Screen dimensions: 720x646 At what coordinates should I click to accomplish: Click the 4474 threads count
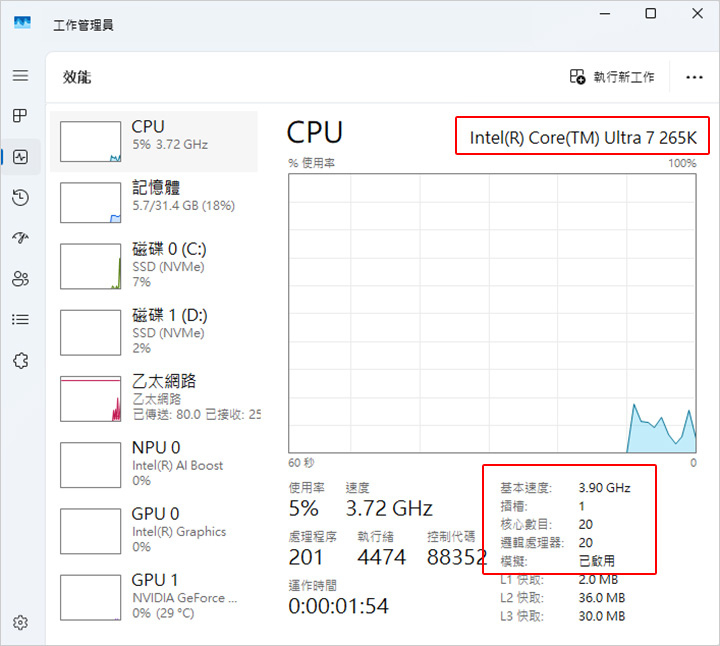382,557
